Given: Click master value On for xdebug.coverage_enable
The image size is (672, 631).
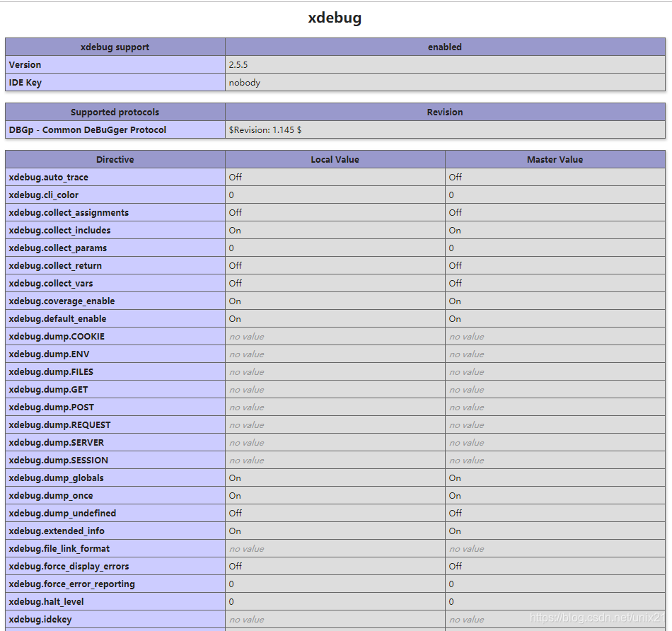Looking at the screenshot, I should click(455, 301).
